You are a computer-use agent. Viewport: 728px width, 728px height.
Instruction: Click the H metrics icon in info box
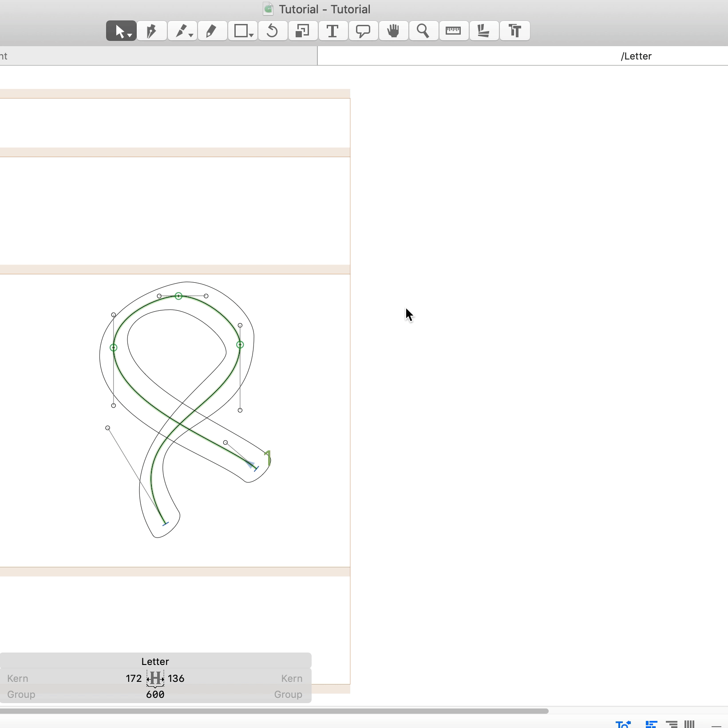coord(155,678)
